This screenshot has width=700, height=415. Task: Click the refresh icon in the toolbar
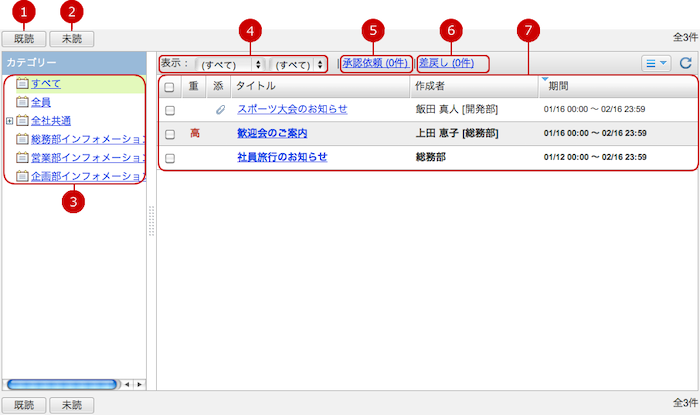(686, 63)
